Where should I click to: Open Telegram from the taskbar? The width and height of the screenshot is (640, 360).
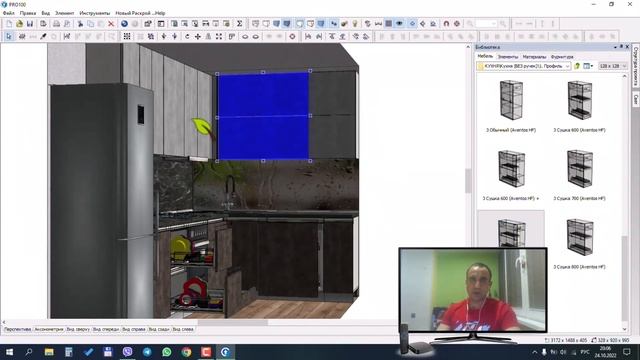coord(147,351)
